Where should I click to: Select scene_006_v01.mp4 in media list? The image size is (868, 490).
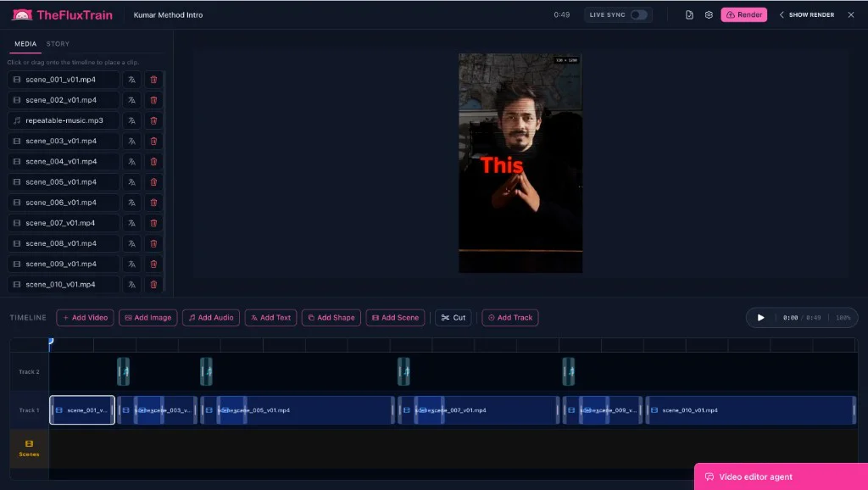[x=64, y=203]
